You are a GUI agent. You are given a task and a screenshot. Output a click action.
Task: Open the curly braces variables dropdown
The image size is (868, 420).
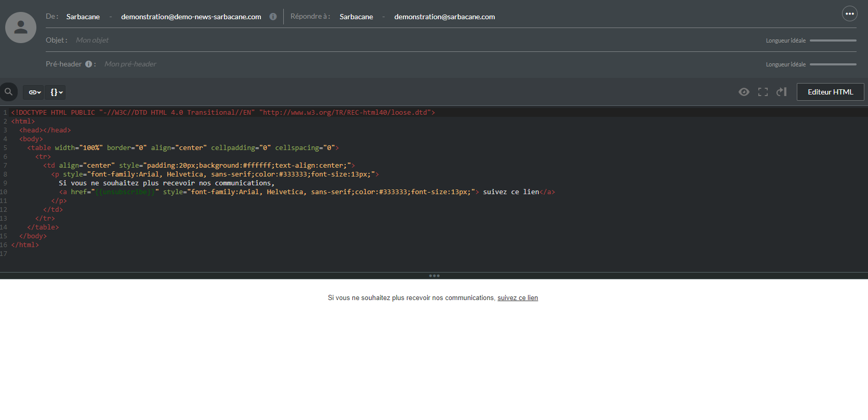point(56,92)
